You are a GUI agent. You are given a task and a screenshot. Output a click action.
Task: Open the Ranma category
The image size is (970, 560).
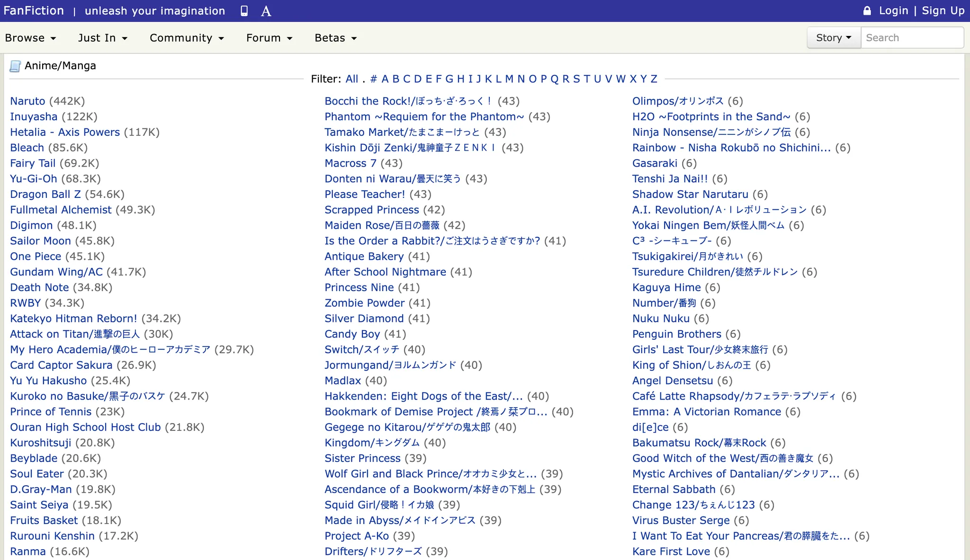28,551
